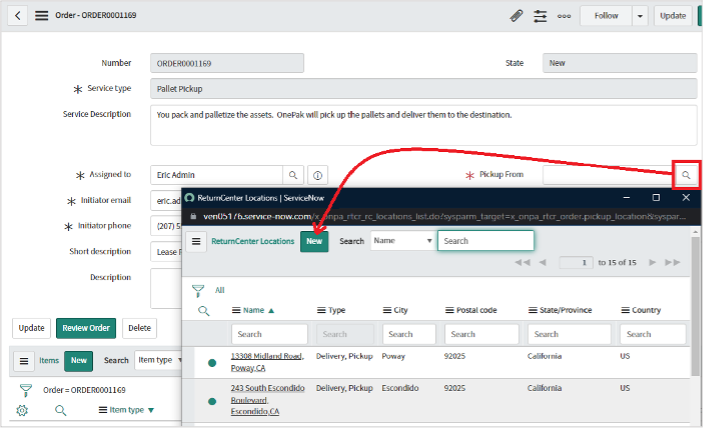Click the popup browser address bar URL
Image resolution: width=704 pixels, height=428 pixels.
[x=444, y=216]
